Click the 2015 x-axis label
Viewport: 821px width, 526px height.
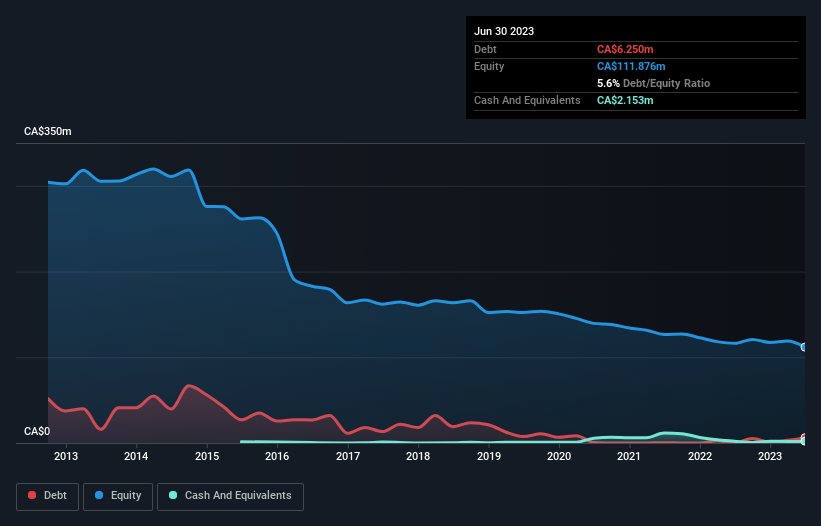point(207,456)
